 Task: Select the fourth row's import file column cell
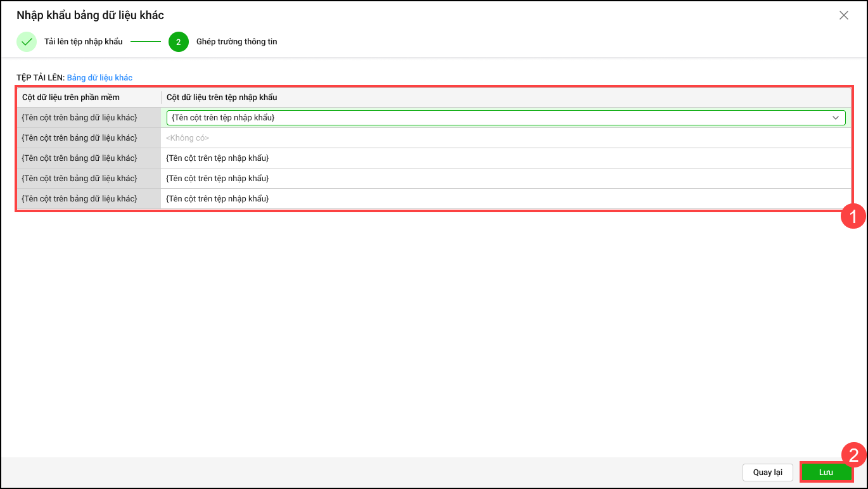[x=506, y=179]
